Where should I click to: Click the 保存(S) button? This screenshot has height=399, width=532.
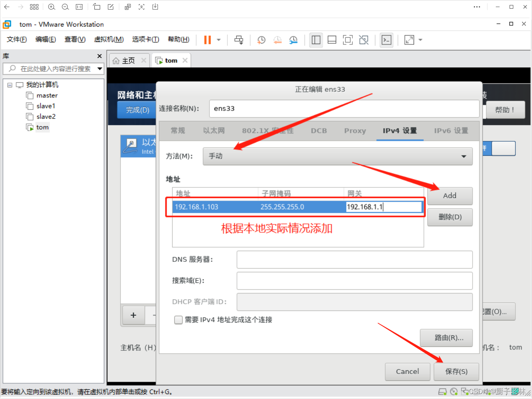pos(456,372)
